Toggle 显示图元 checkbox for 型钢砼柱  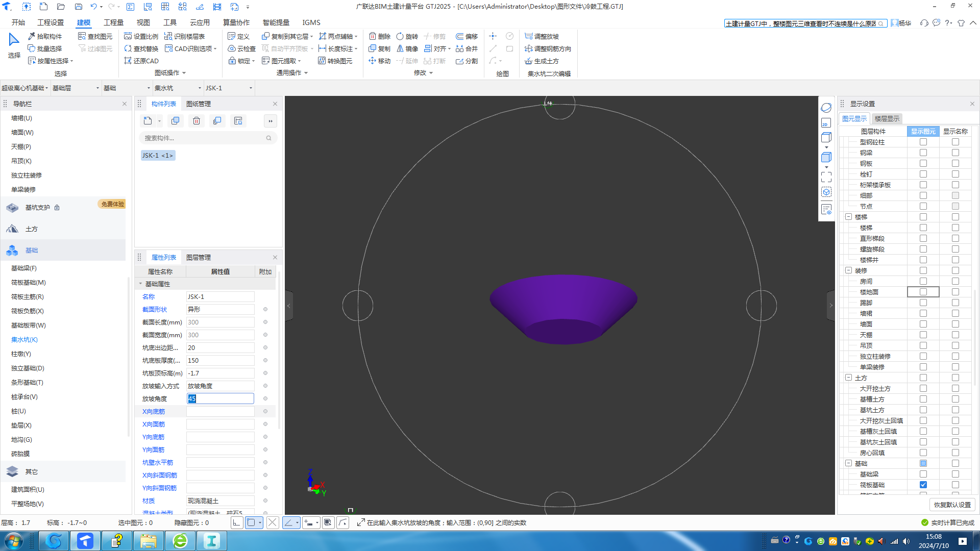pyautogui.click(x=923, y=142)
